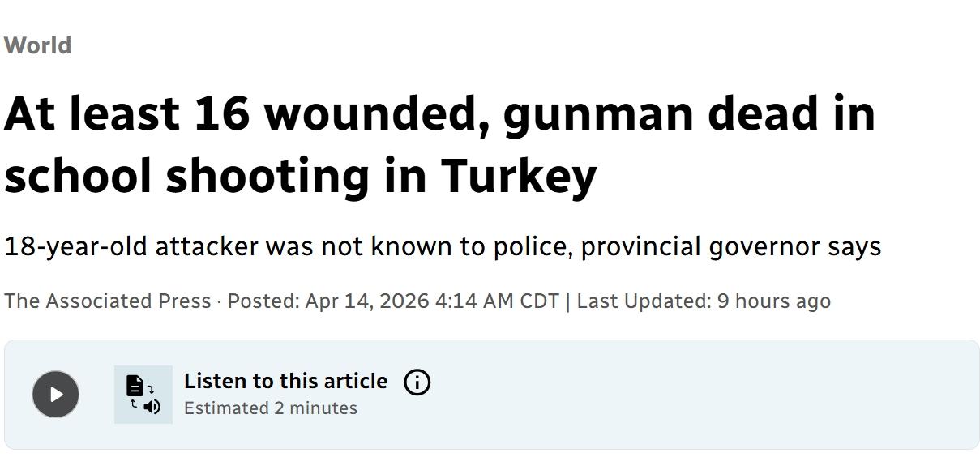Click the subheadline about the 18-year-old attacker

click(x=443, y=246)
